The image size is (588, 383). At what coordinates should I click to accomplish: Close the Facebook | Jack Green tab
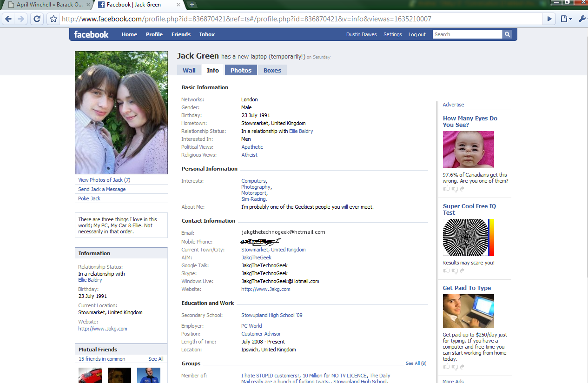tap(179, 5)
